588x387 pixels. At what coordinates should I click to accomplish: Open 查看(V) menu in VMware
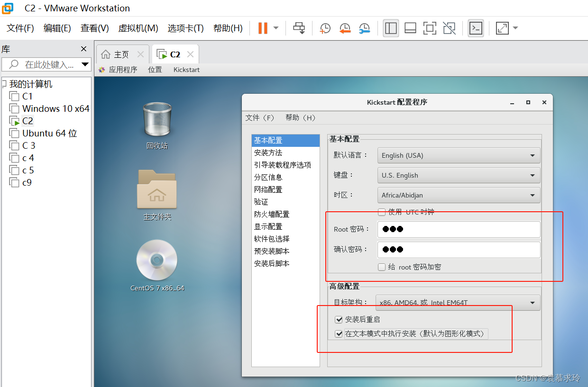(95, 28)
